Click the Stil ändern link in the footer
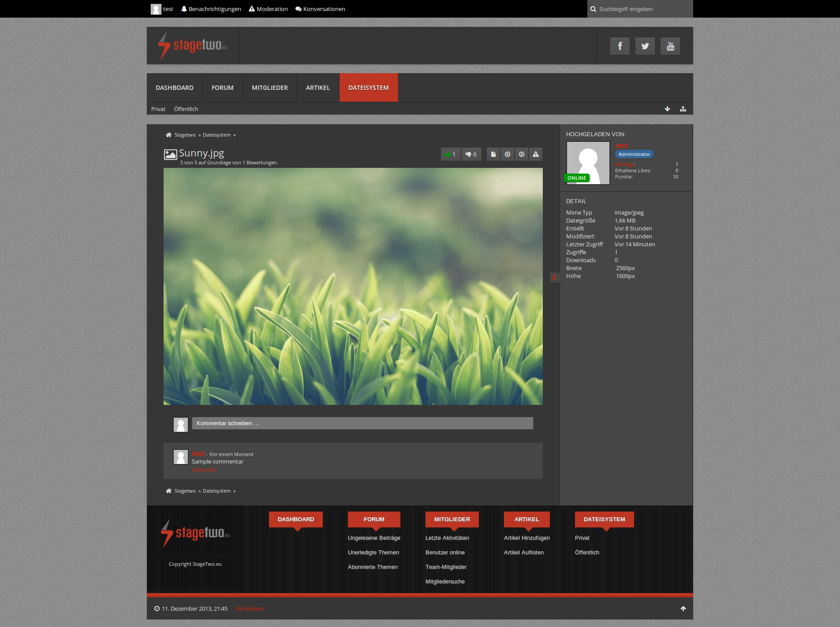Viewport: 840px width, 627px height. pos(250,608)
